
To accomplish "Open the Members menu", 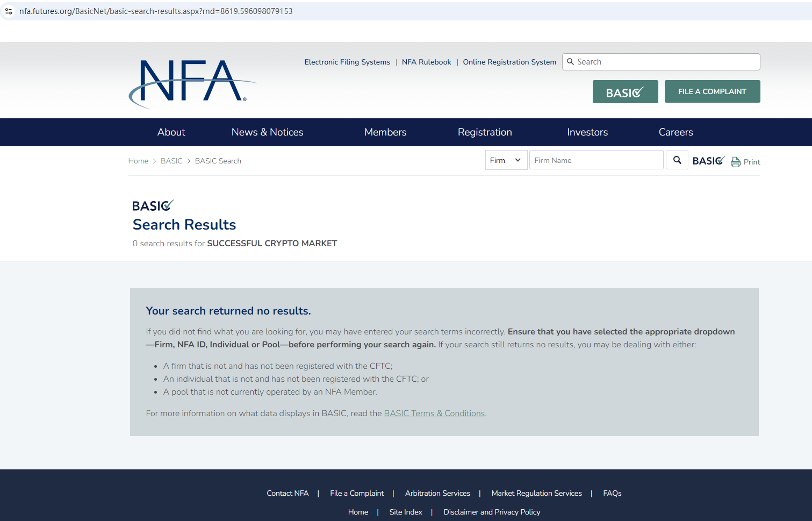I will (385, 132).
